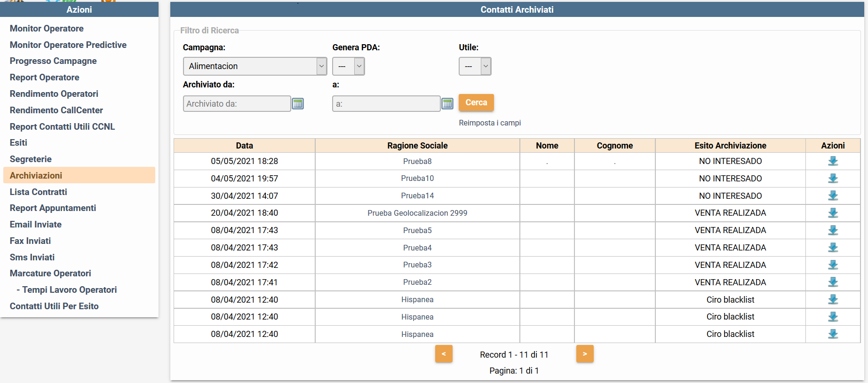The width and height of the screenshot is (868, 383).
Task: Focus the 'a:' end date field
Action: (x=386, y=103)
